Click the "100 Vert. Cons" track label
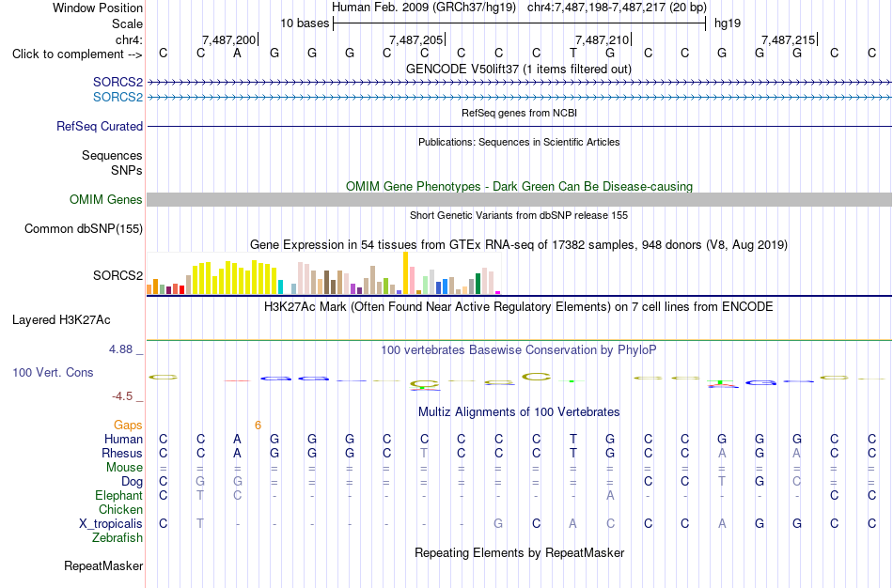The image size is (893, 588). [x=53, y=372]
